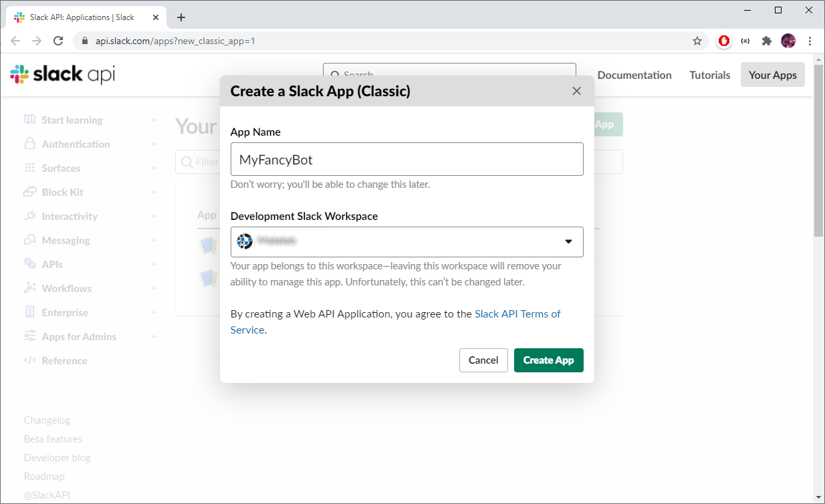
Task: Expand the Workflows sidebar section
Action: tap(66, 289)
